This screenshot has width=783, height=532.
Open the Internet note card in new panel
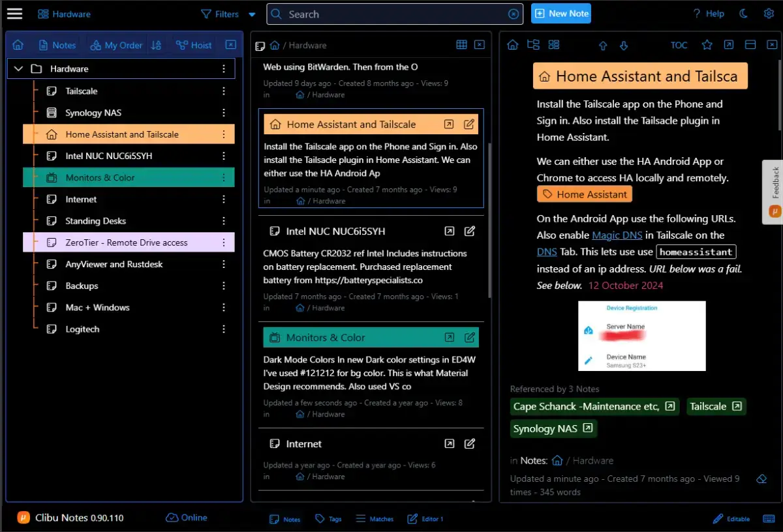[x=449, y=443]
